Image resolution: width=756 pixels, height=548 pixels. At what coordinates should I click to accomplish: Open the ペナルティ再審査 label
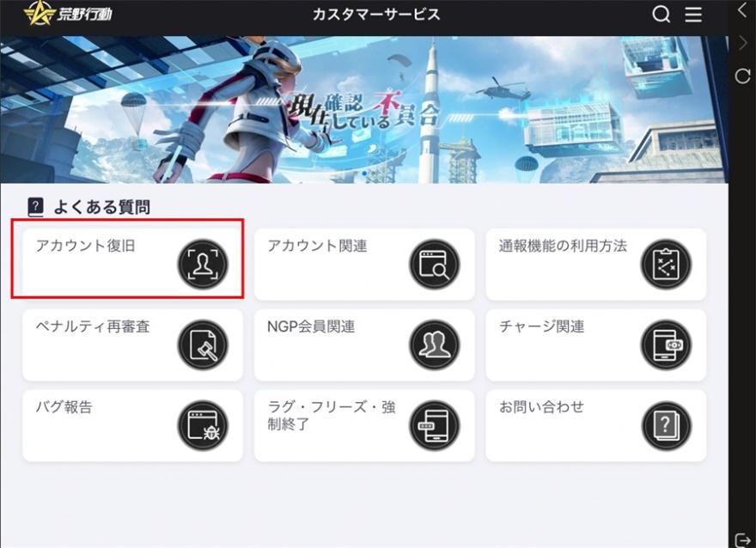(x=93, y=326)
